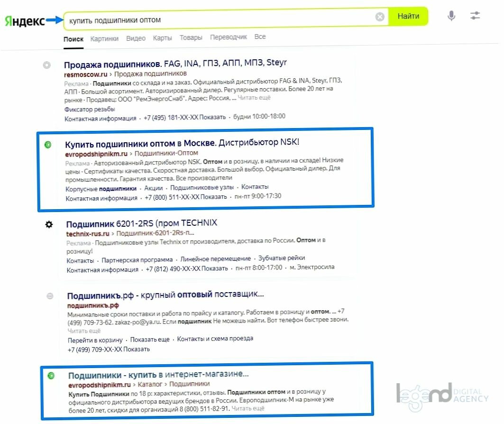Open 'Продажа подшипников. FAG, INA' result title
Screen dimensions: 504x424
click(x=175, y=64)
